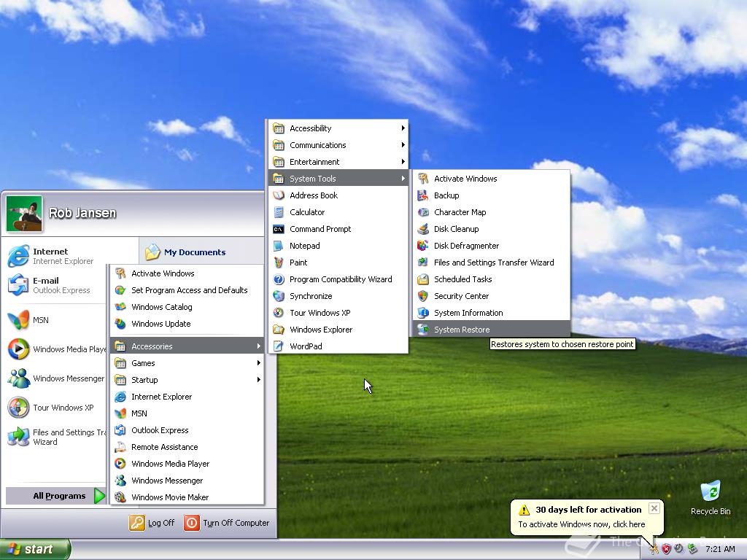Viewport: 747px width, 560px height.
Task: Open Windows Catalog icon
Action: (x=120, y=307)
